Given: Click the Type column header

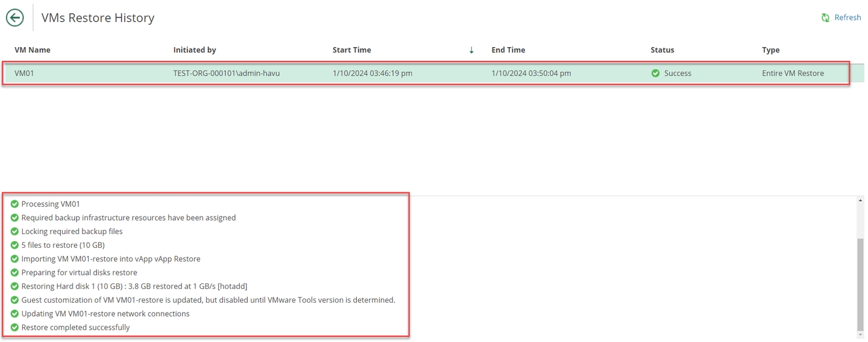Looking at the screenshot, I should [x=770, y=50].
